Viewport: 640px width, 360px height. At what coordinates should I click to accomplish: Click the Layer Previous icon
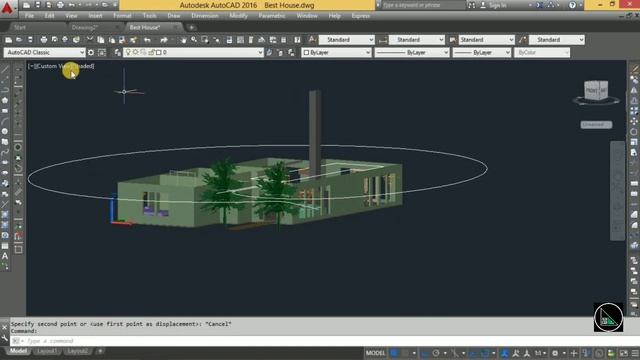[280, 52]
